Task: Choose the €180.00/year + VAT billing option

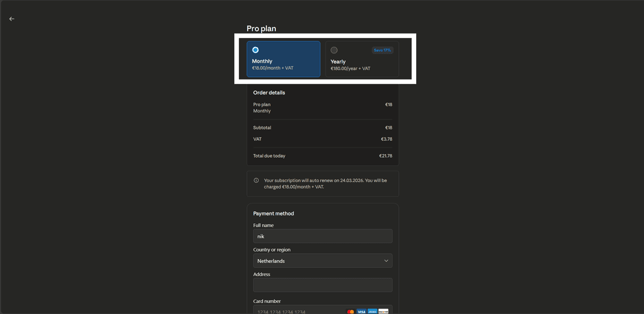Action: pos(351,69)
